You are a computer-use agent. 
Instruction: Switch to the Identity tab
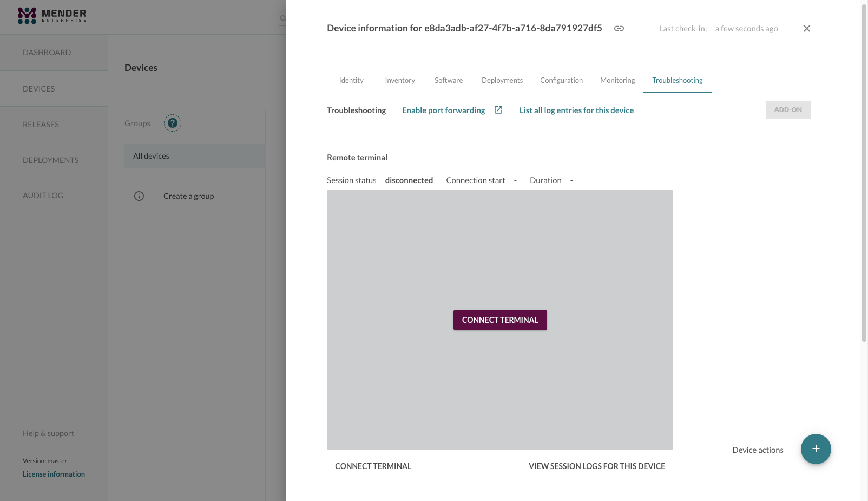click(x=351, y=80)
